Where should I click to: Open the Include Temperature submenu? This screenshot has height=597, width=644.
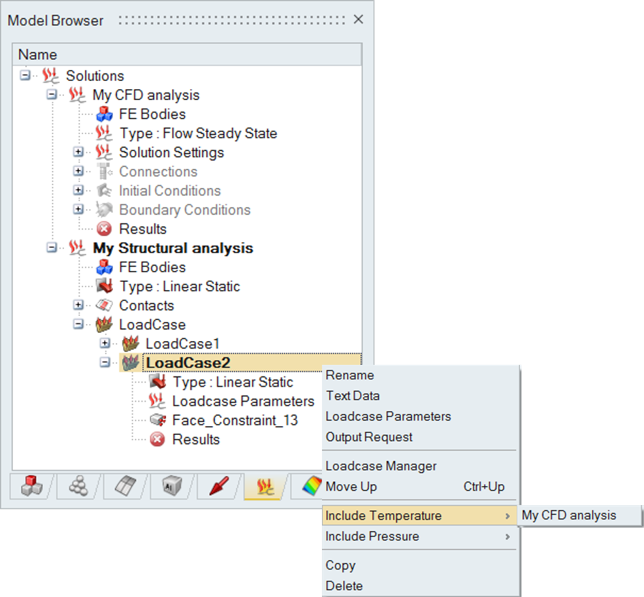pos(421,516)
